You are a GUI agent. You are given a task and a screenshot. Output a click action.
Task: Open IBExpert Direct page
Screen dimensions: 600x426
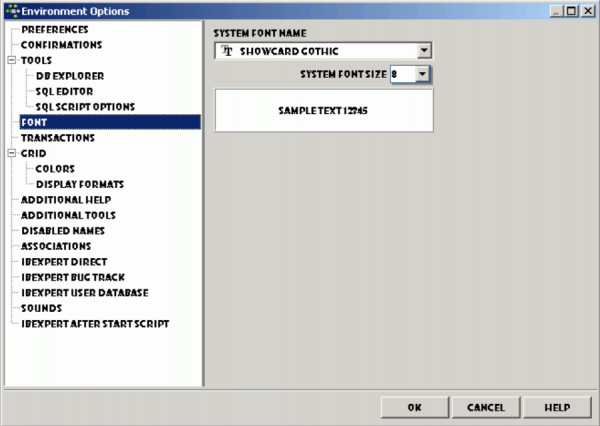coord(64,262)
